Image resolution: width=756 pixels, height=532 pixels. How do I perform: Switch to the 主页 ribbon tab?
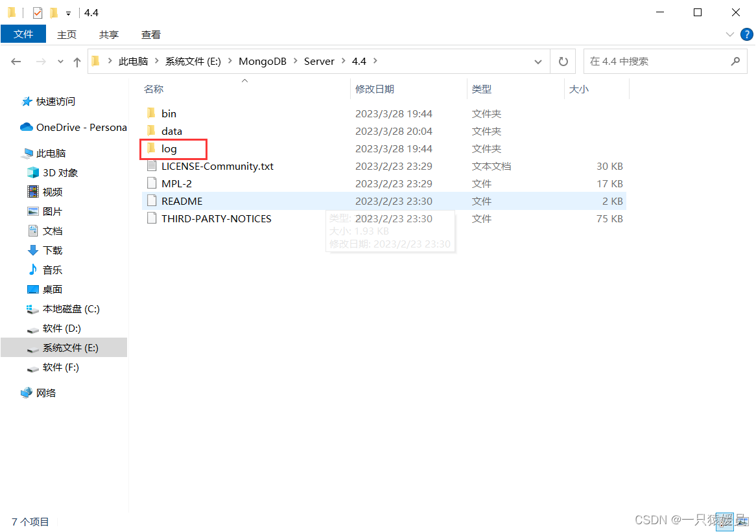67,35
